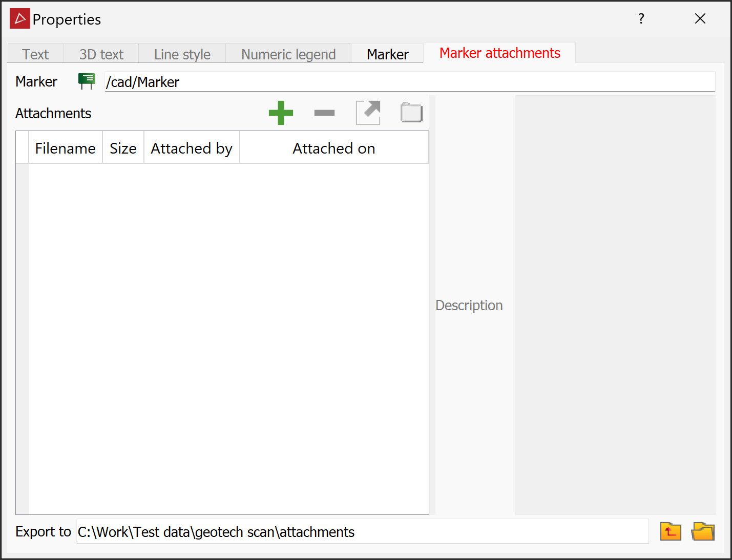Switch to the Text tab
The width and height of the screenshot is (732, 560).
pyautogui.click(x=35, y=54)
